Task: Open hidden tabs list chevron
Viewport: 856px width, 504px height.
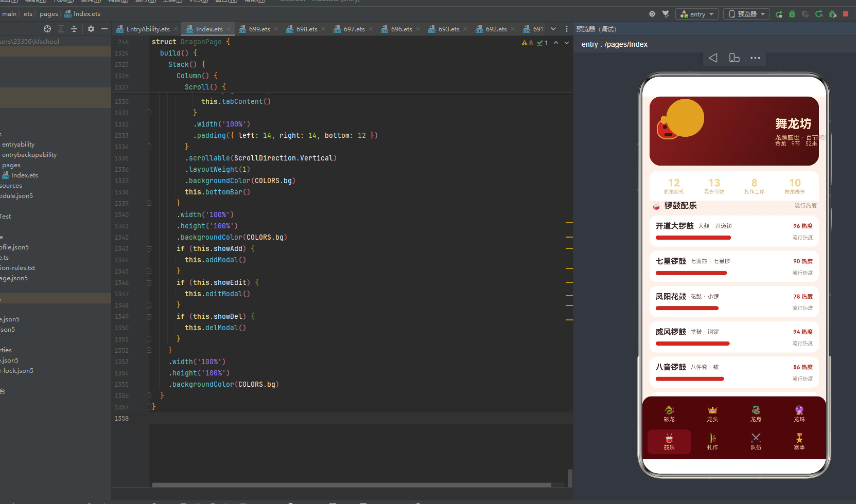Action: pyautogui.click(x=553, y=29)
